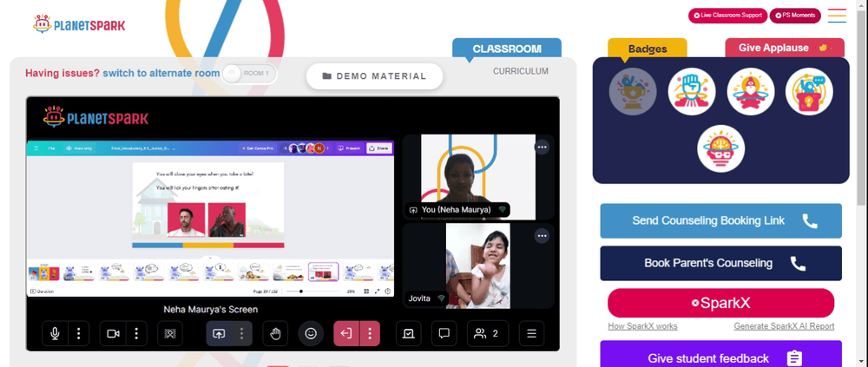The height and width of the screenshot is (367, 868).
Task: Open options on Neha Maurya's video tile
Action: [542, 147]
